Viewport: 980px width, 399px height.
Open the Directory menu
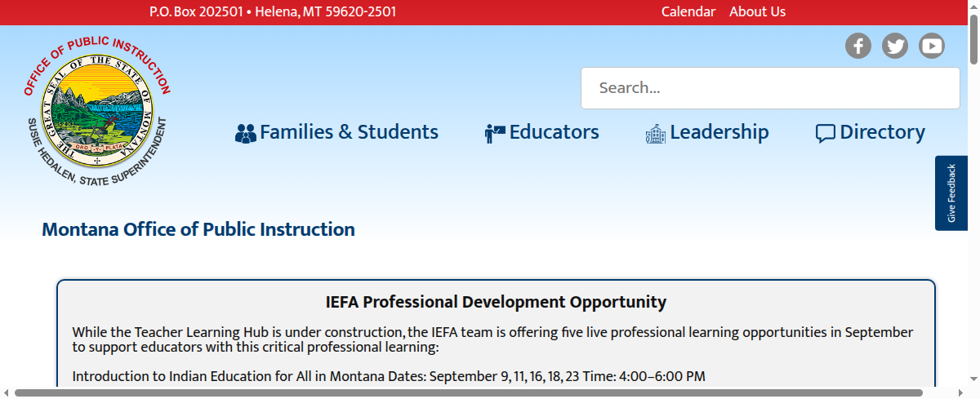882,132
